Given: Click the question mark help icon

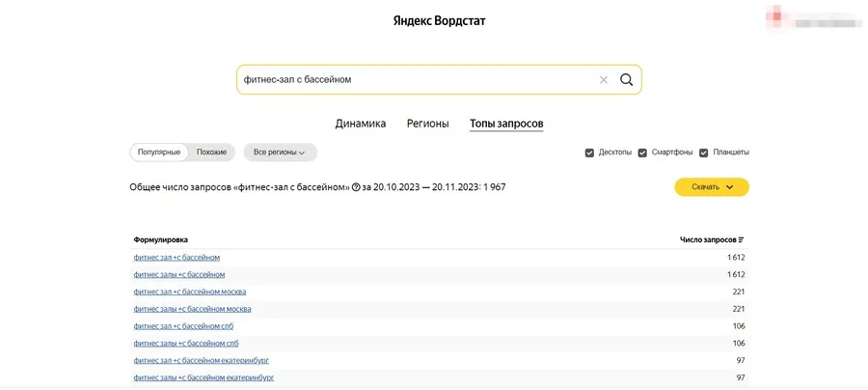Looking at the screenshot, I should pyautogui.click(x=356, y=188).
